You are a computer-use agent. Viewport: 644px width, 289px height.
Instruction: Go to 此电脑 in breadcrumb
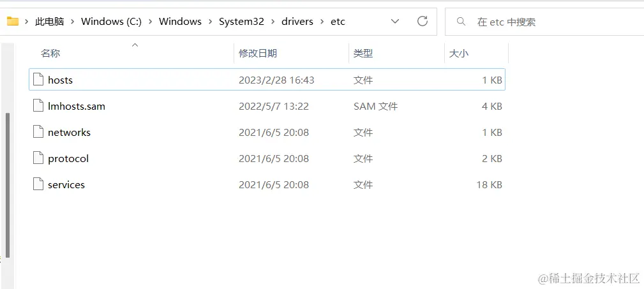point(50,22)
